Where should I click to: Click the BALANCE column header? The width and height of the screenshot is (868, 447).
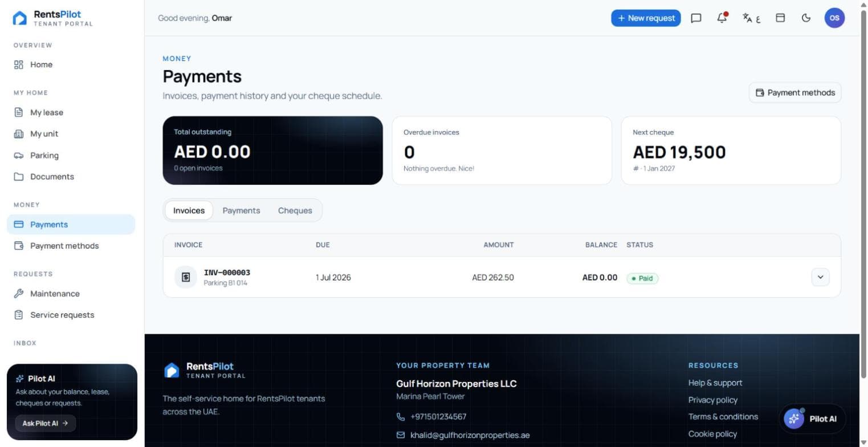pos(601,245)
